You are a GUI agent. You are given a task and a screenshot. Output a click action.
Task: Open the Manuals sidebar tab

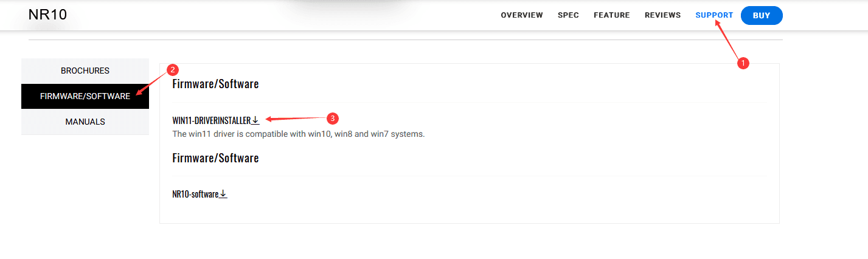tap(85, 122)
